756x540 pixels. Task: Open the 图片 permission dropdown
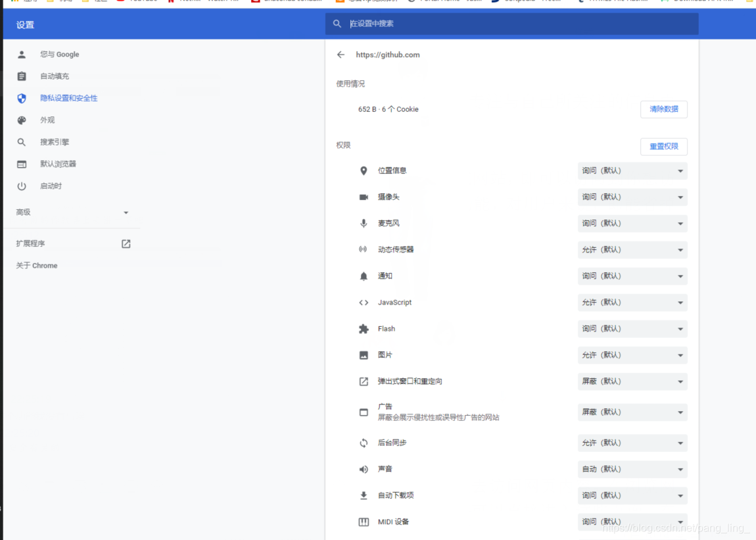(632, 355)
